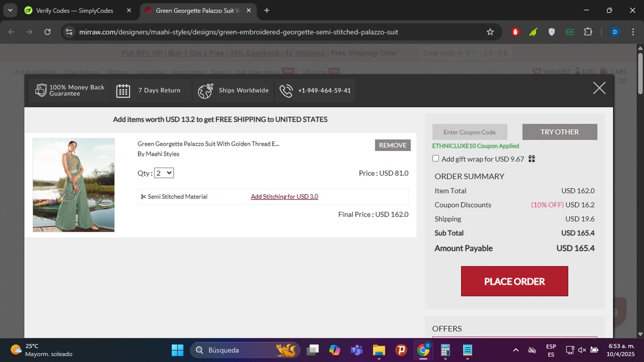Open Task View in the taskbar

click(313, 350)
